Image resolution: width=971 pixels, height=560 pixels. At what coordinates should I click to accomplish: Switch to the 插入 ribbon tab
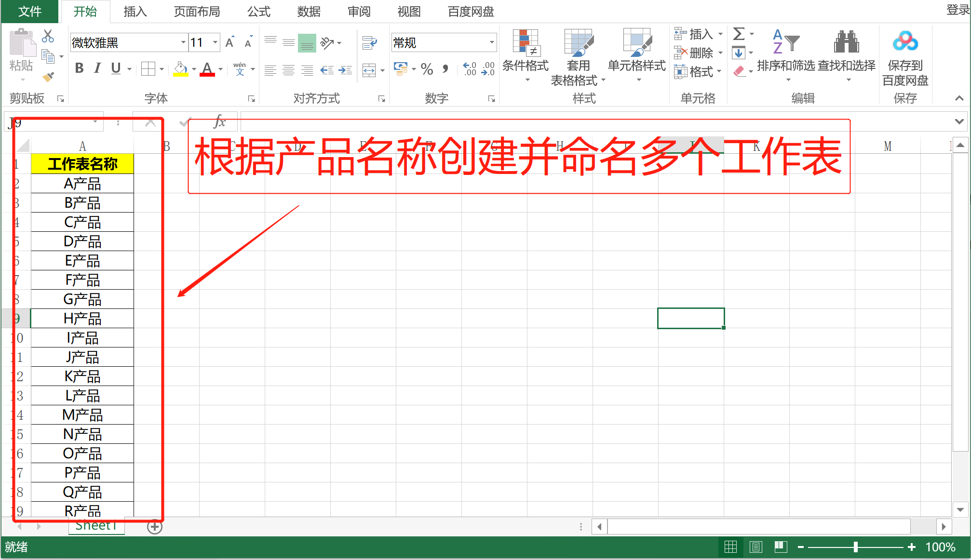click(x=135, y=12)
